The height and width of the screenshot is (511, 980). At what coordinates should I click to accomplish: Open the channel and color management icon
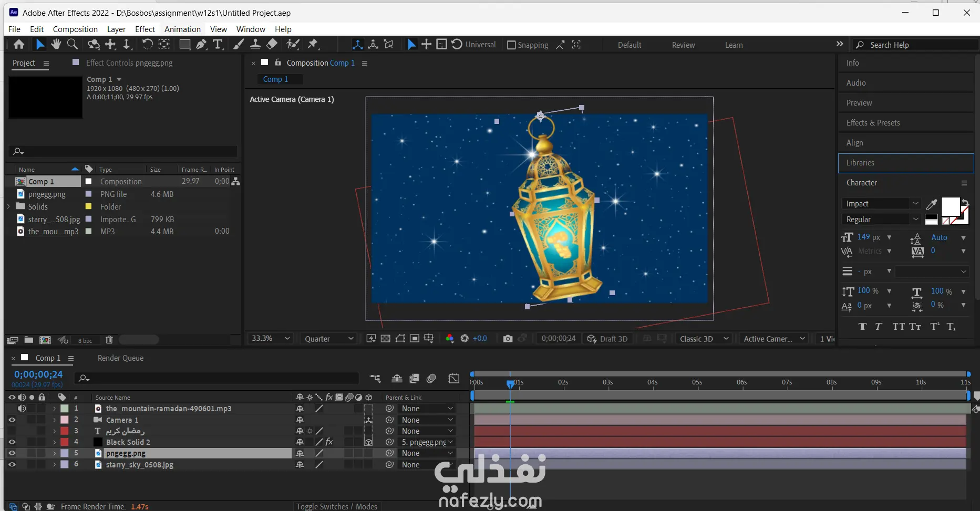[x=450, y=339]
